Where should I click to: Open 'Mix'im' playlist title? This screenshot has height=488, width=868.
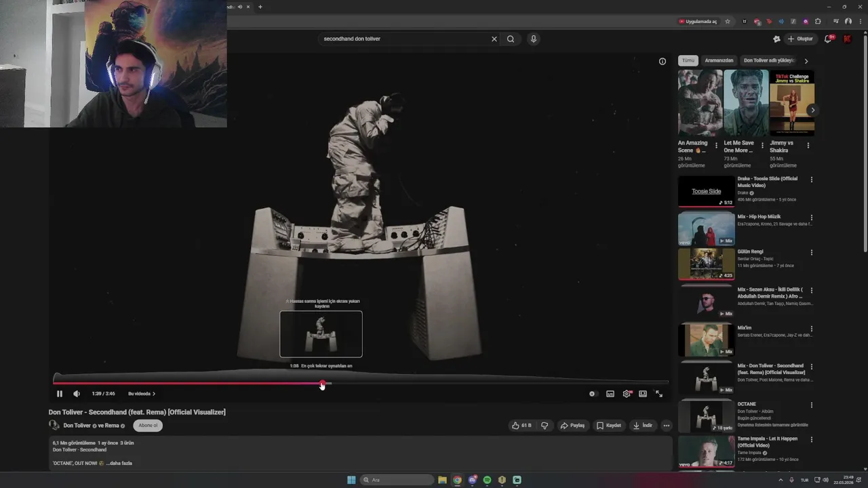click(x=745, y=328)
